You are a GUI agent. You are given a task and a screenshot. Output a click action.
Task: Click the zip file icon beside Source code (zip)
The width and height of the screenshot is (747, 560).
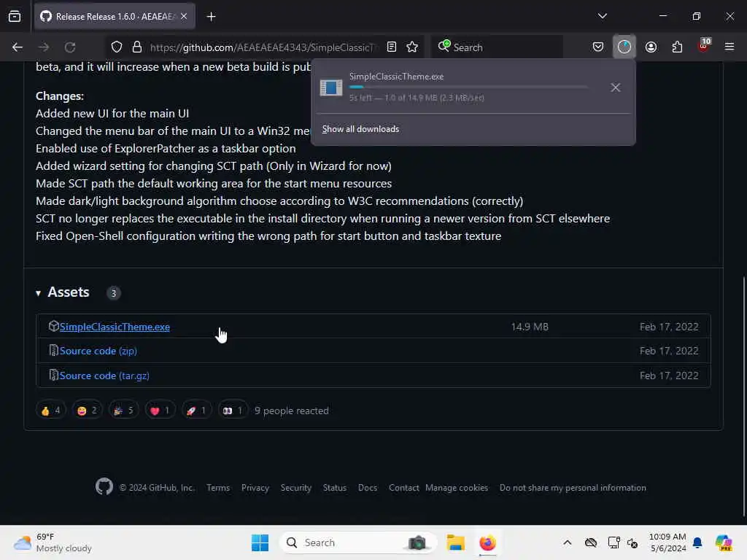pos(53,351)
